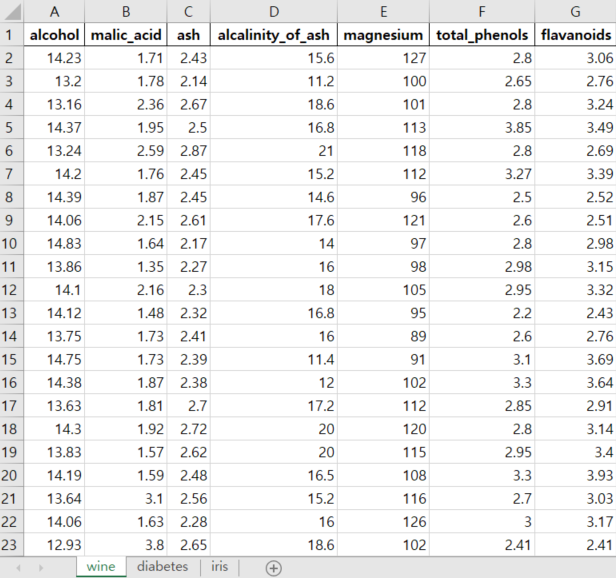This screenshot has height=578, width=616.
Task: Click the 'total_phenols' header cell
Action: [482, 35]
